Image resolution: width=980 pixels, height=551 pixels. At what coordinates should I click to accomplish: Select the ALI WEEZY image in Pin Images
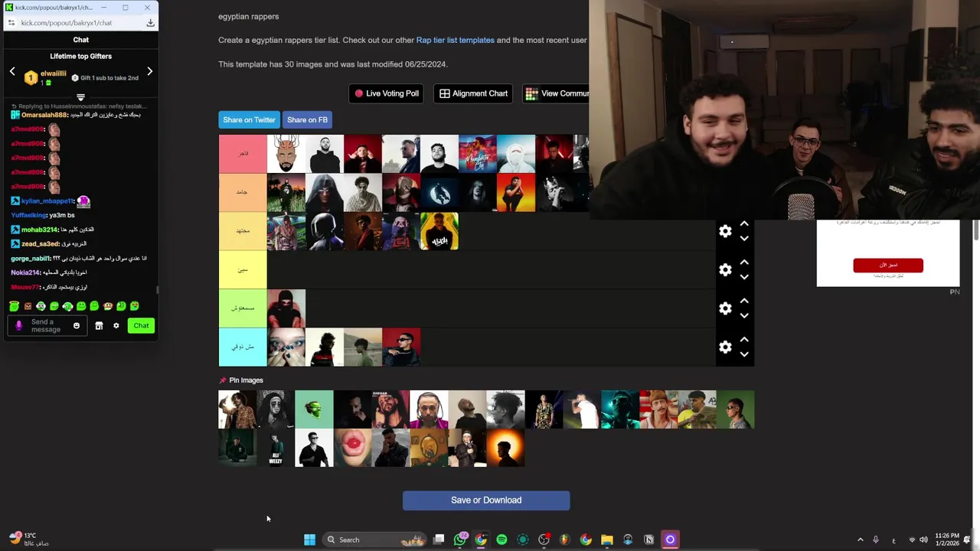(276, 448)
